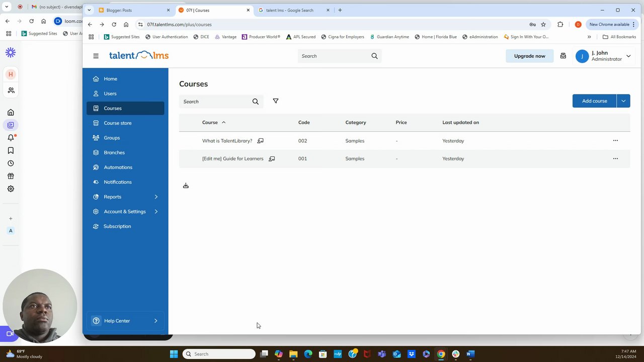This screenshot has height=362, width=644.
Task: Open Loom notifications bell
Action: click(x=11, y=137)
